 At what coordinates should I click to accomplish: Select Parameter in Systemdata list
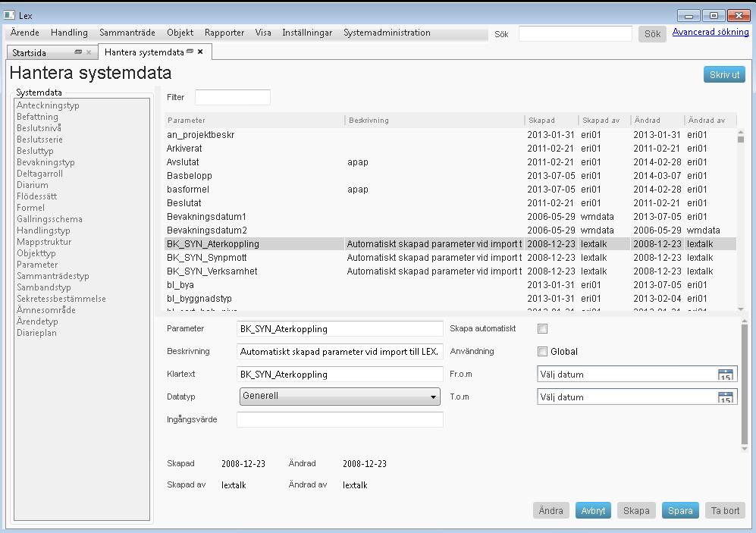(37, 264)
